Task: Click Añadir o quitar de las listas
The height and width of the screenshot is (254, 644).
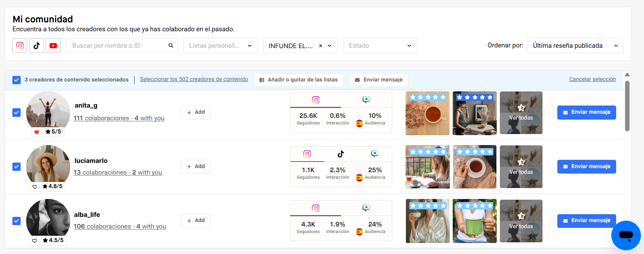Action: click(299, 80)
